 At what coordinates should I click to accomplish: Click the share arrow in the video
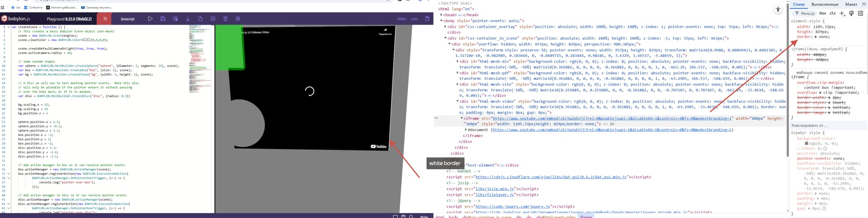coord(385,30)
